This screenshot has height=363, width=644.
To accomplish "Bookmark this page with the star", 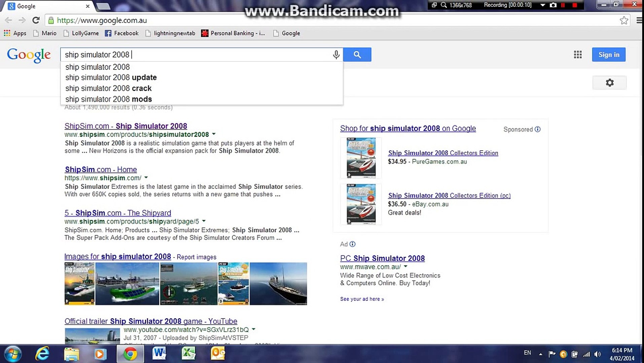I will point(624,20).
